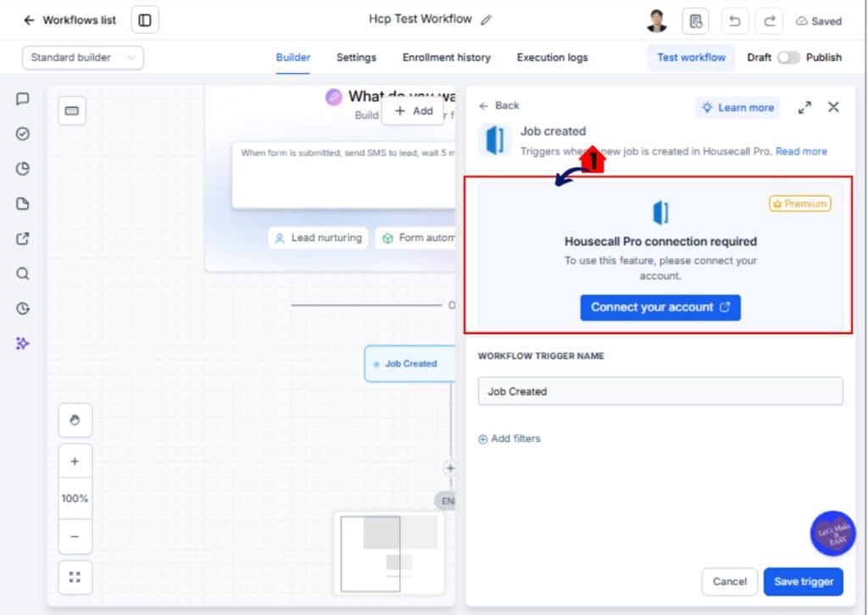
Task: Switch to the Settings tab
Action: tap(356, 58)
